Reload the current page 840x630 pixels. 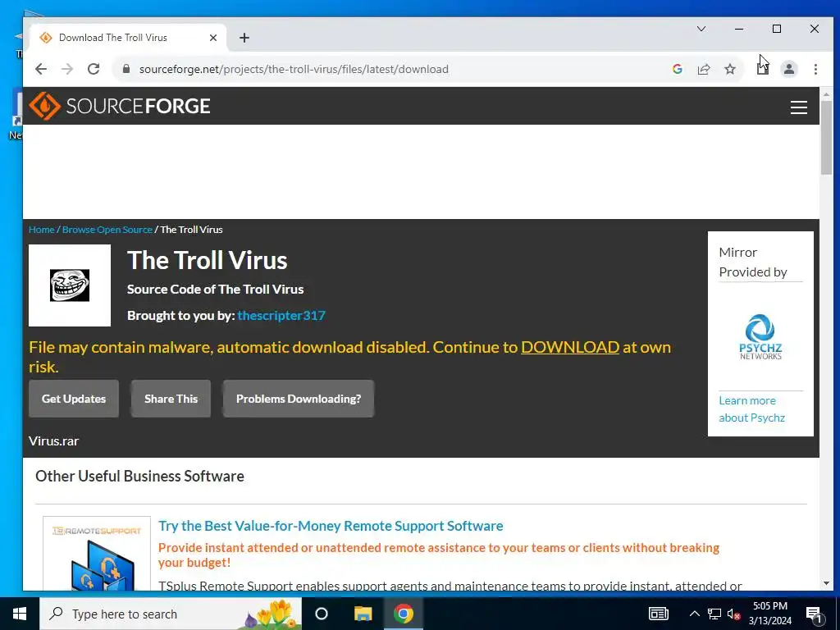[94, 69]
